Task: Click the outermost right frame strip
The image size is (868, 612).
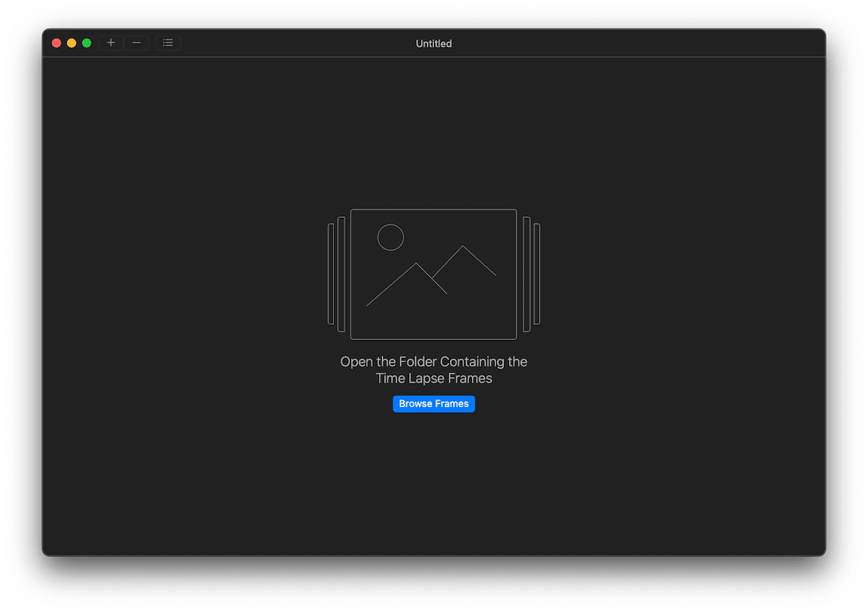Action: point(537,274)
